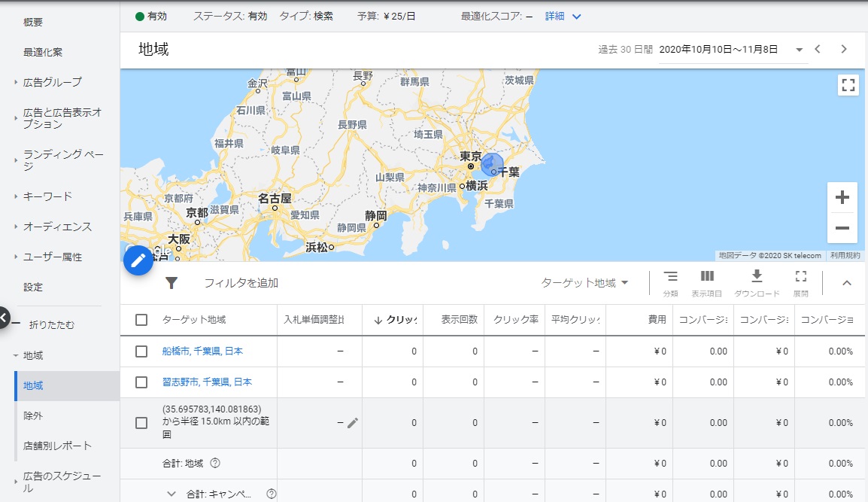
Task: Expand 広告と広告表示オプション sidebar section
Action: point(16,118)
